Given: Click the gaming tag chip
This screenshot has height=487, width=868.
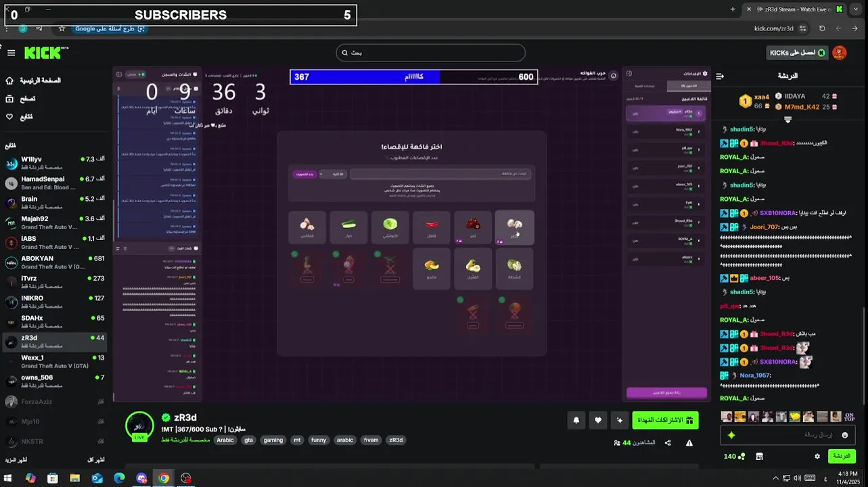Looking at the screenshot, I should pyautogui.click(x=273, y=440).
